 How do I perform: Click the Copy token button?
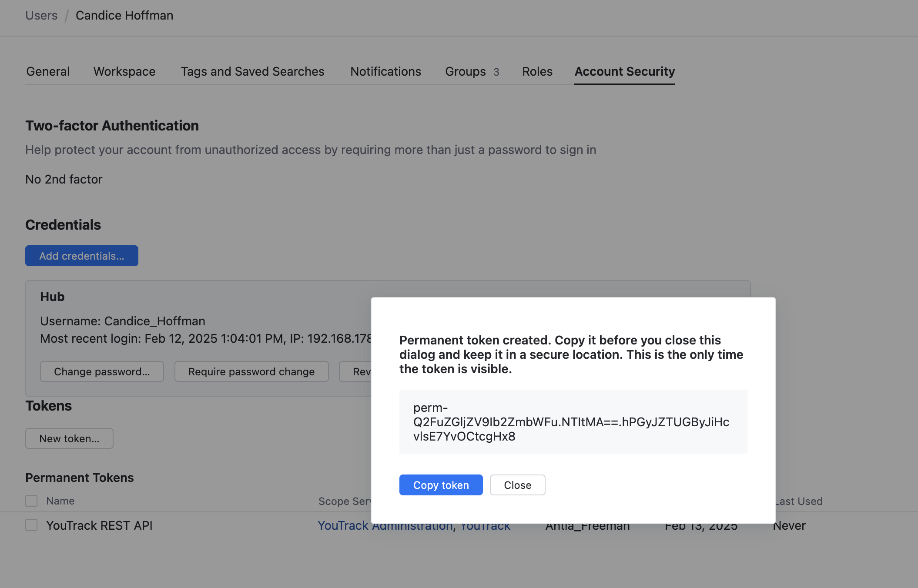tap(441, 485)
